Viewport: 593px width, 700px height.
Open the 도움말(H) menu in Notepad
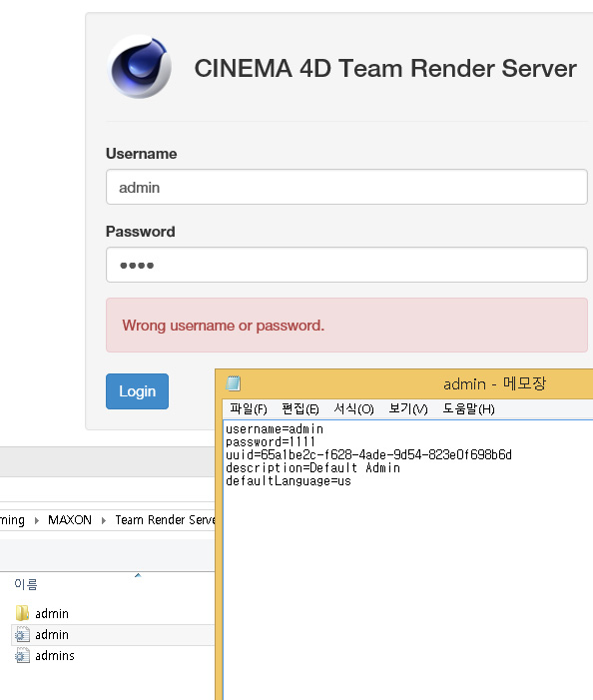coord(468,409)
